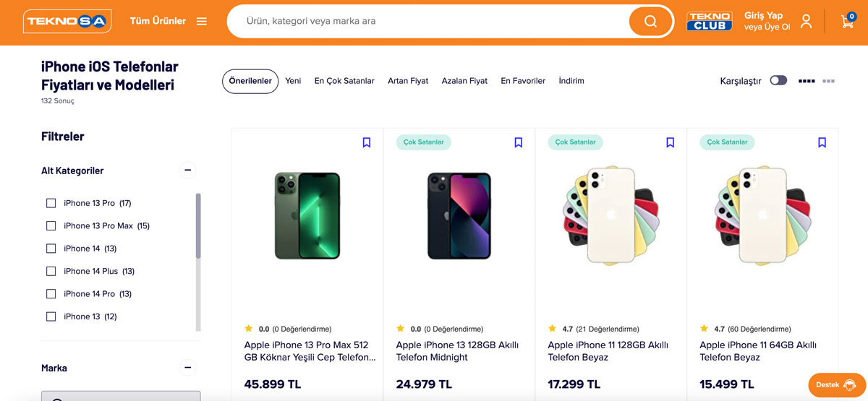This screenshot has height=401, width=868.
Task: Switch to four-column grid view
Action: (807, 81)
